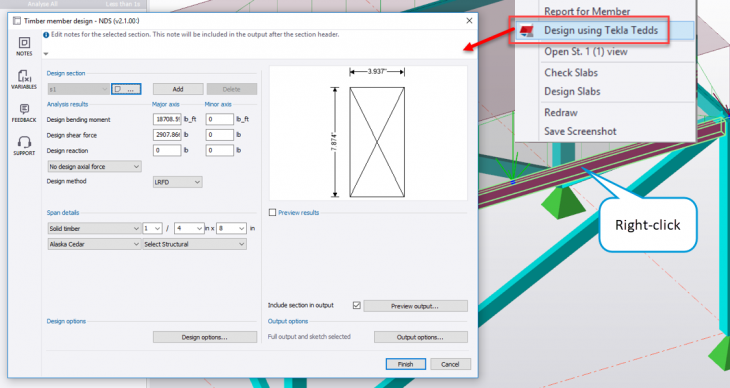This screenshot has height=388, width=730.
Task: Click the Design options... button
Action: point(205,337)
